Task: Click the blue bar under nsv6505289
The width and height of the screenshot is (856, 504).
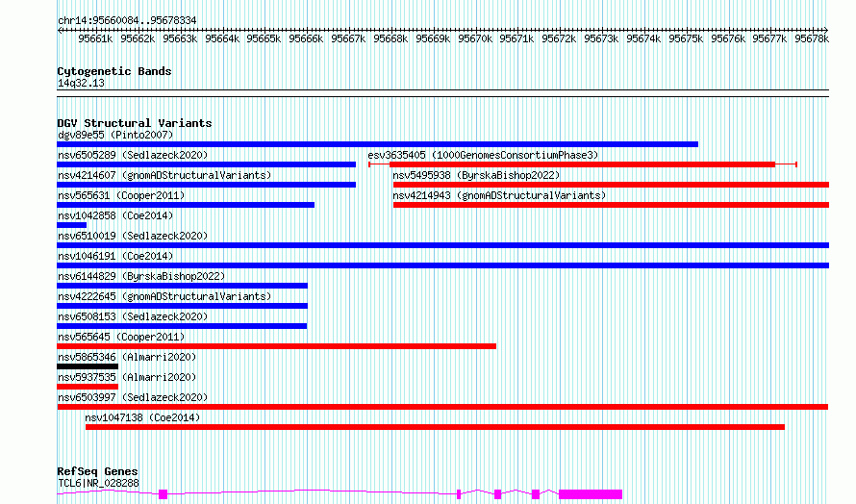Action: pyautogui.click(x=207, y=164)
